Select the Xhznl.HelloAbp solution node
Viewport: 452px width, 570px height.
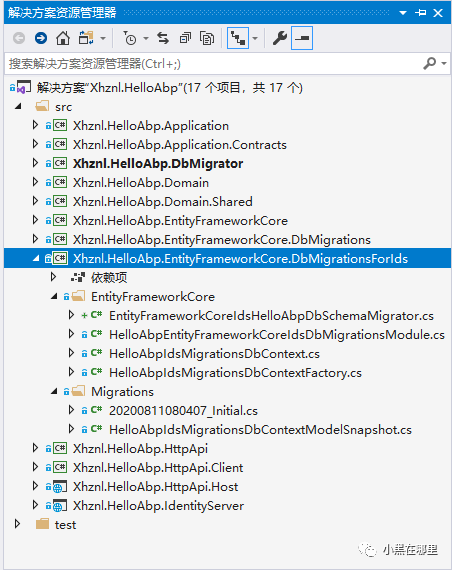[x=169, y=88]
